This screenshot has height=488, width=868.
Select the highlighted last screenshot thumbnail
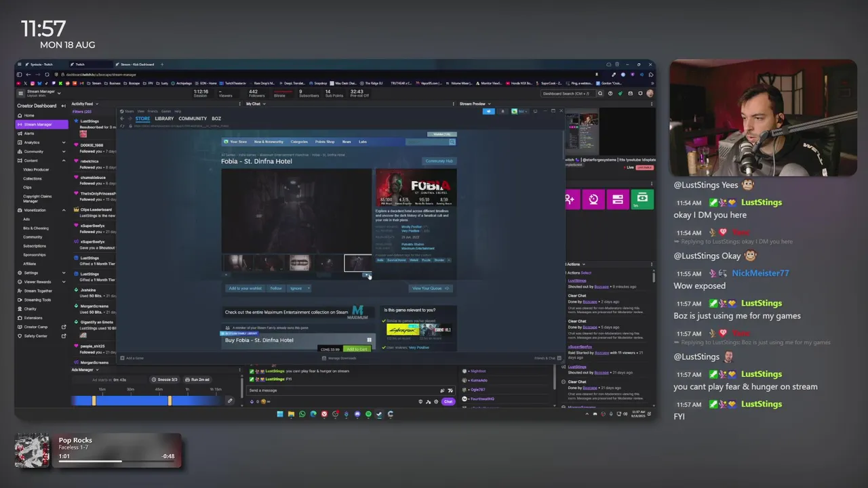pos(357,263)
